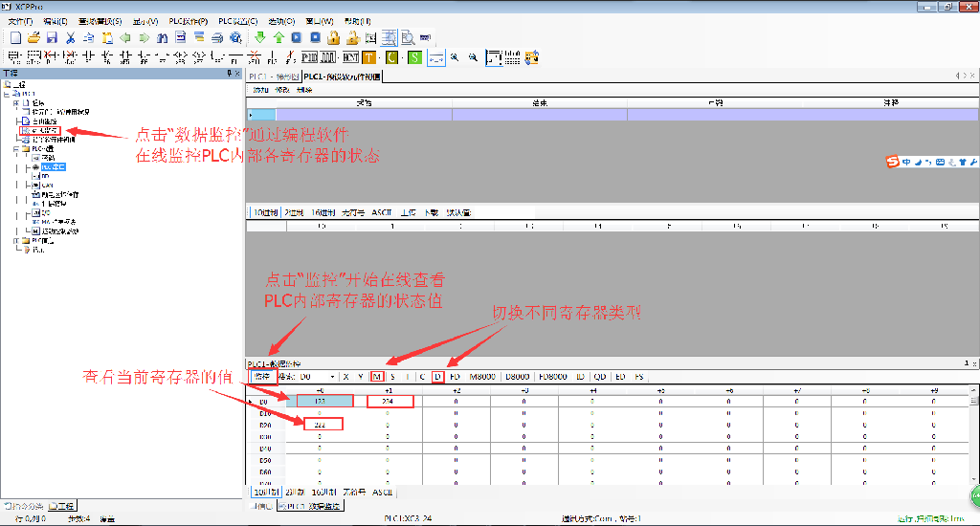Open the PLC操作(P) menu
The image size is (980, 526).
coord(189,21)
